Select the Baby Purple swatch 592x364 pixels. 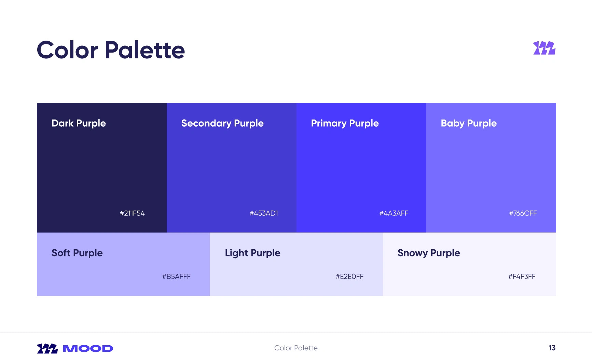(x=491, y=167)
